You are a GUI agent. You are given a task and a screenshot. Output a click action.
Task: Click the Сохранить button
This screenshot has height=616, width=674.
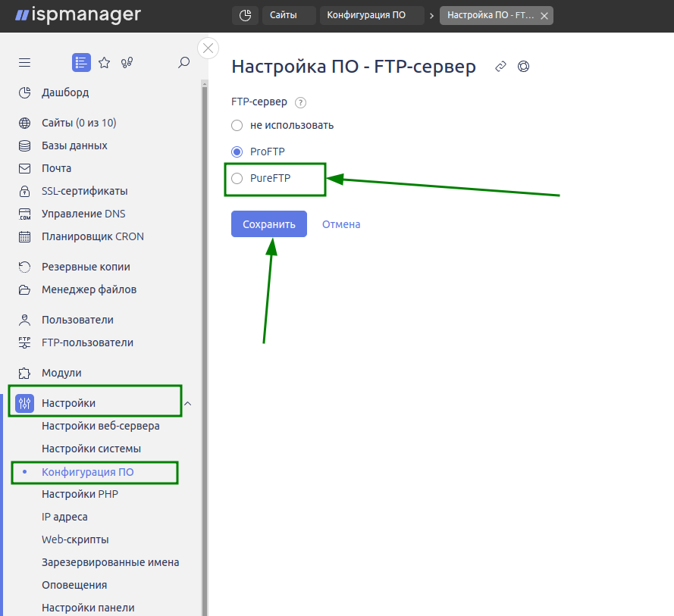coord(269,224)
